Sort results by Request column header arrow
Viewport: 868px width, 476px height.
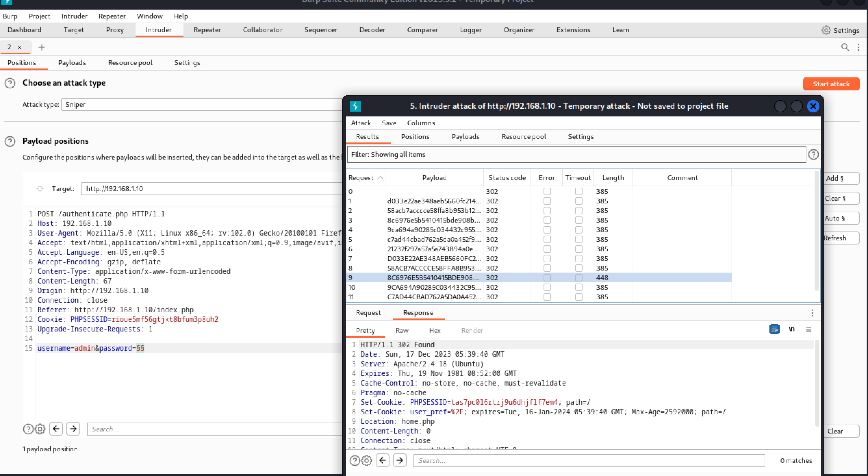[x=380, y=178]
